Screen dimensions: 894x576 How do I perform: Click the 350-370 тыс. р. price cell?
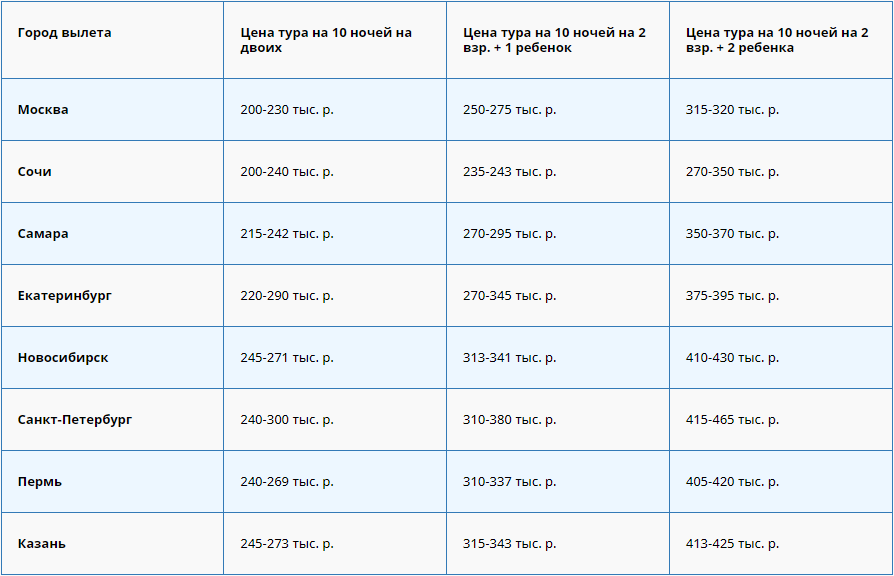(732, 234)
